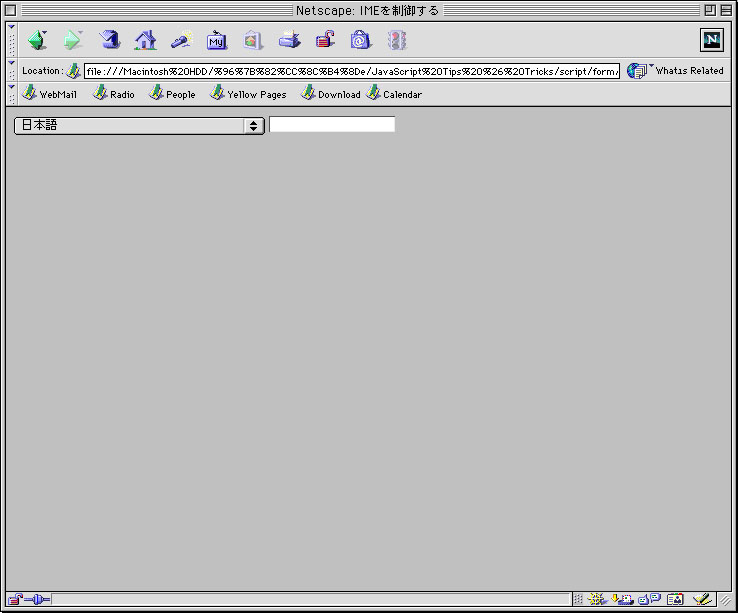738x613 pixels.
Task: Open My Netscape toolbar icon
Action: (217, 40)
